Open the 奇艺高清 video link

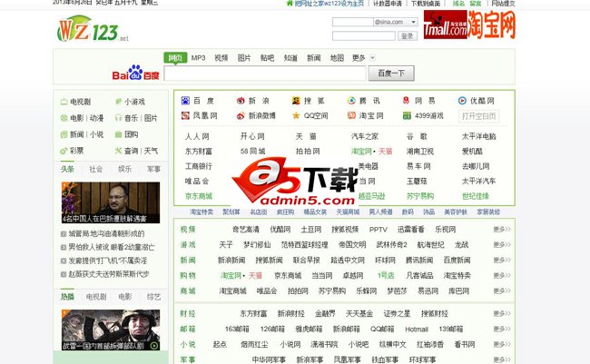tap(246, 230)
